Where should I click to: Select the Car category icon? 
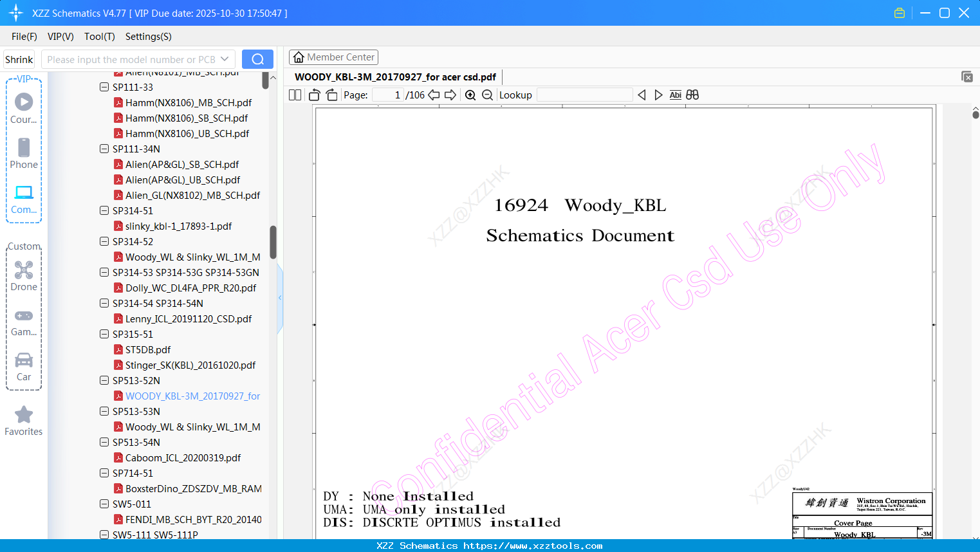point(24,367)
